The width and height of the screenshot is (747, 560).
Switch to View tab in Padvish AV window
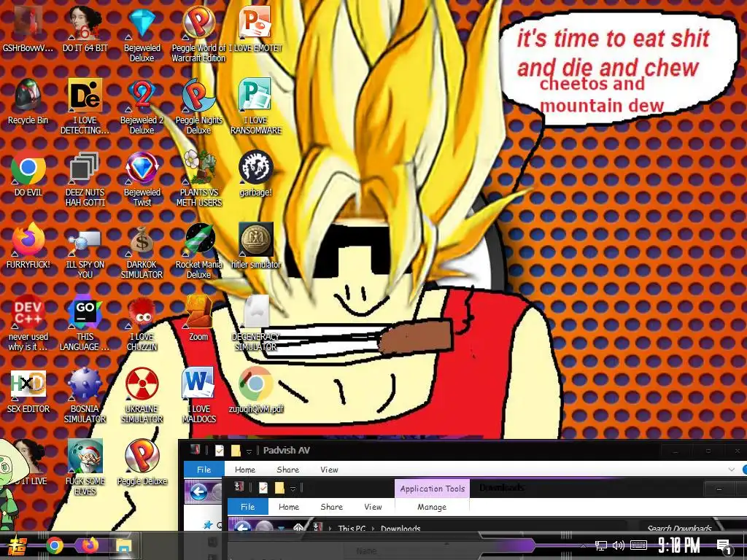click(329, 470)
